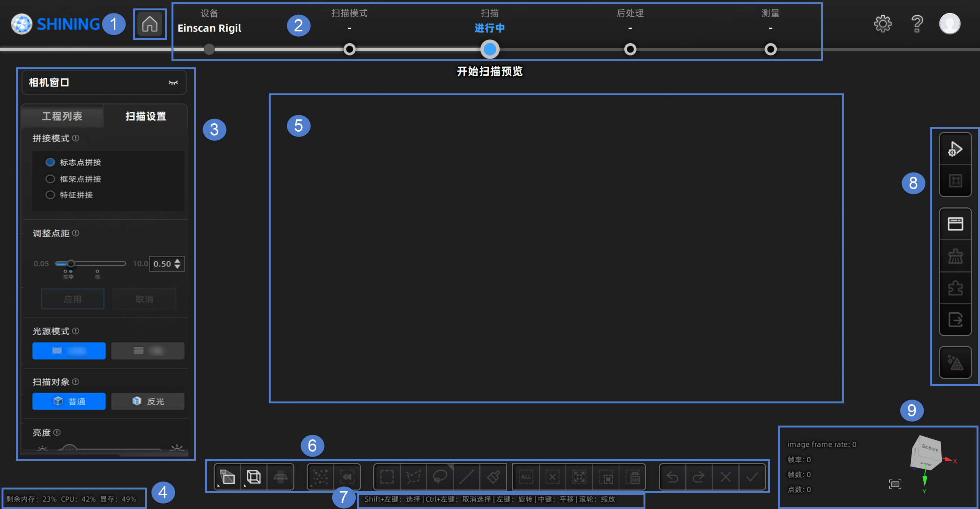
Task: Open the user profile avatar
Action: coord(950,24)
